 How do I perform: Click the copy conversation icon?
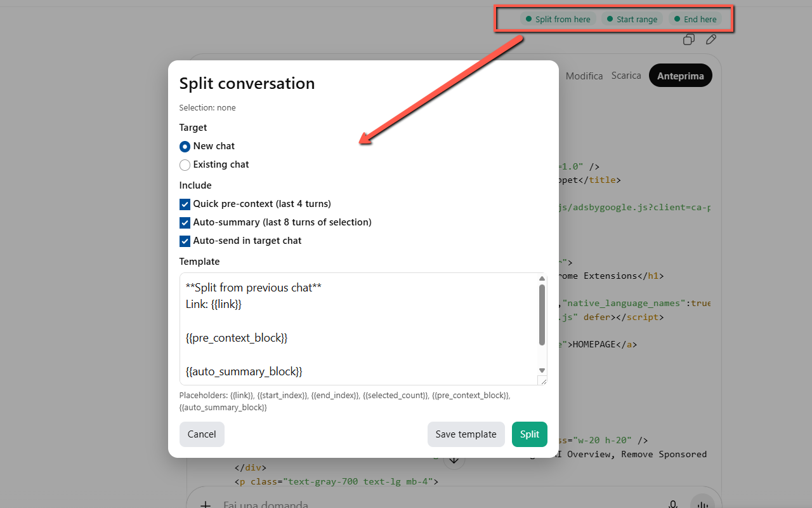pos(688,39)
